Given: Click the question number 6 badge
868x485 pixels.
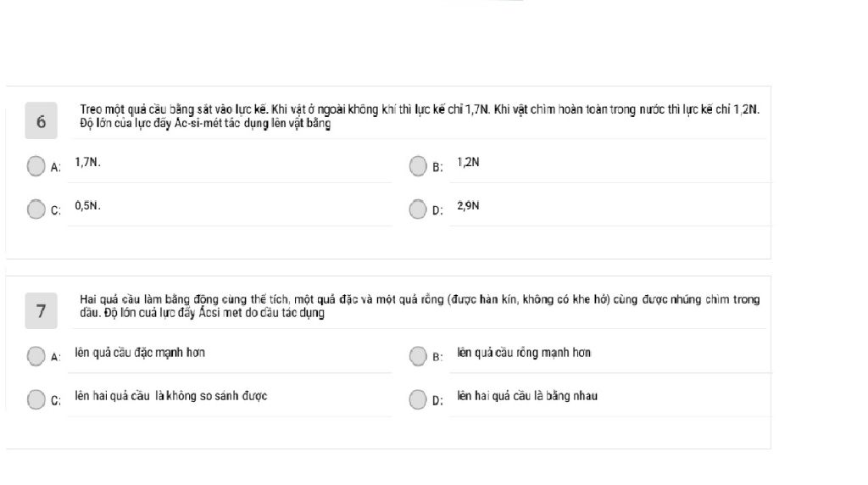Looking at the screenshot, I should (41, 120).
